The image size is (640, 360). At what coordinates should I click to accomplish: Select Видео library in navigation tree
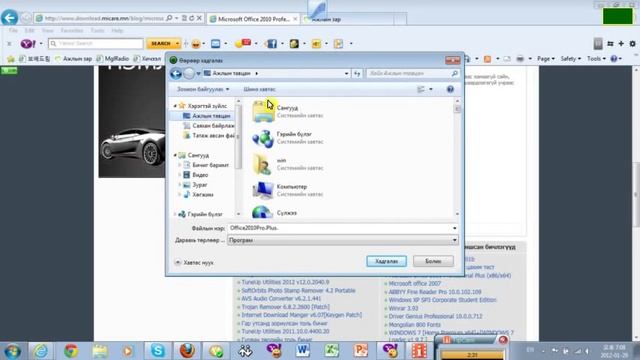196,175
